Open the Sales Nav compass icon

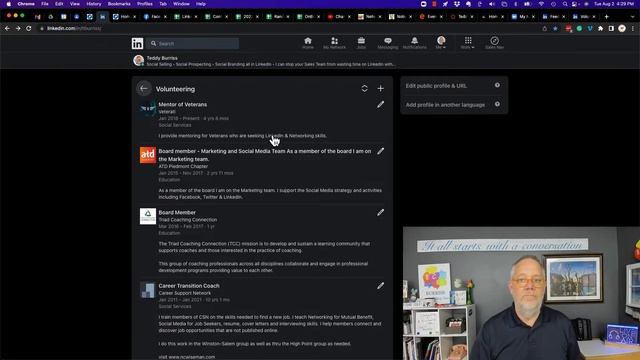click(494, 43)
